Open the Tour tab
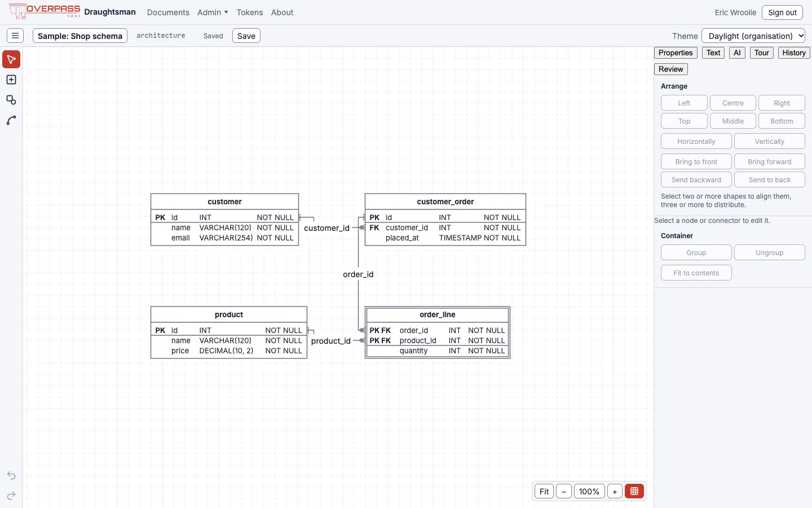 762,52
